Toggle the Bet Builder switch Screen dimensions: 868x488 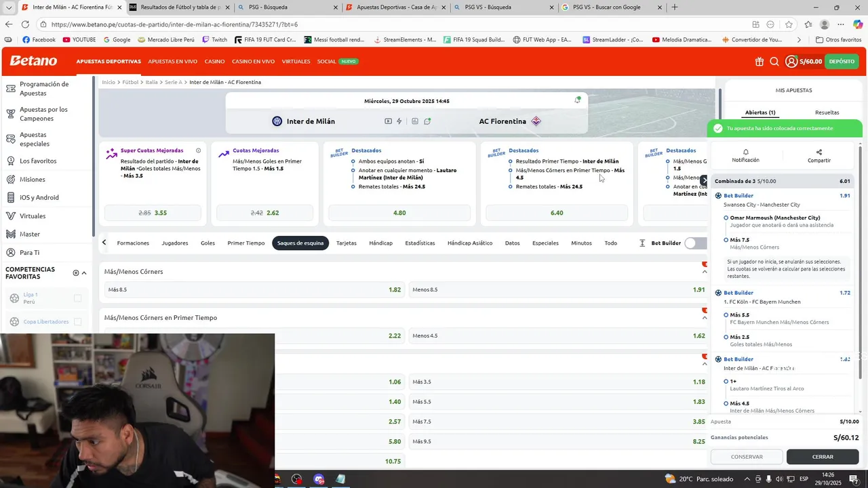[696, 243]
